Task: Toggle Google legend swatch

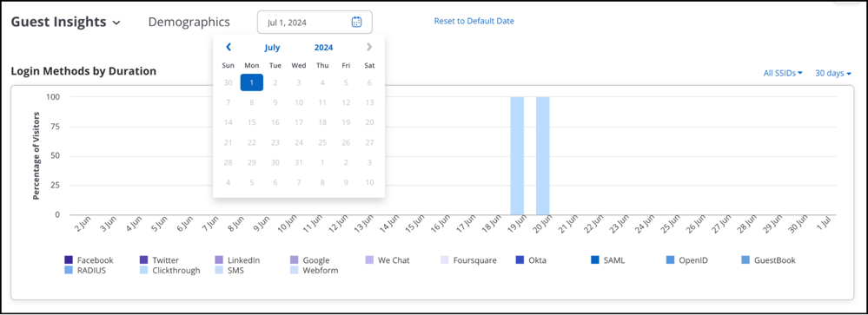Action: (x=294, y=260)
